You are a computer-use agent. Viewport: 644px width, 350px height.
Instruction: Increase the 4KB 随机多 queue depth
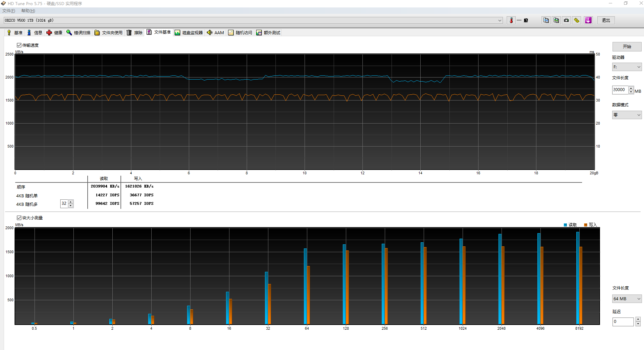pos(71,202)
